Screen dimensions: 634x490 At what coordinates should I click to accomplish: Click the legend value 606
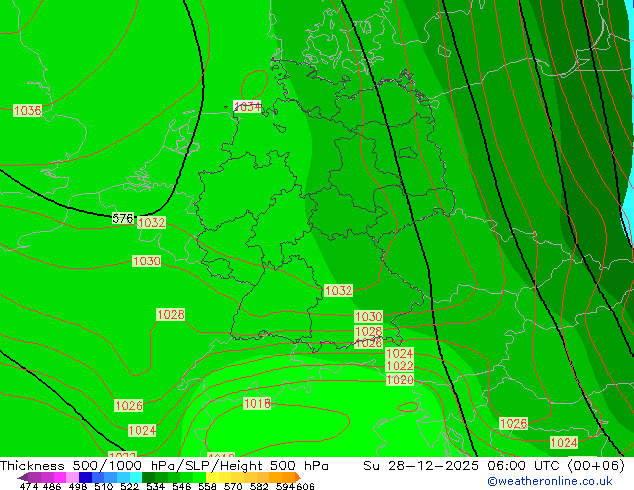[305, 486]
